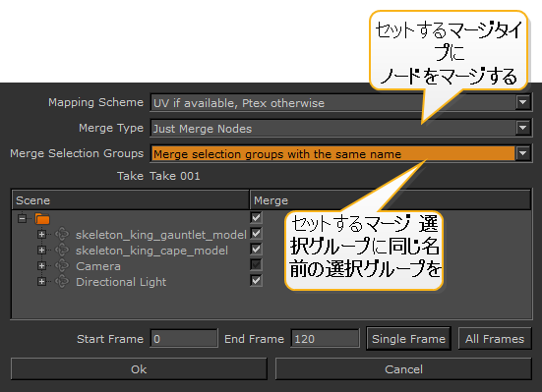Viewport: 542px width, 392px height.
Task: Uncheck merge for skeleton_king_cape_model
Action: coord(256,249)
